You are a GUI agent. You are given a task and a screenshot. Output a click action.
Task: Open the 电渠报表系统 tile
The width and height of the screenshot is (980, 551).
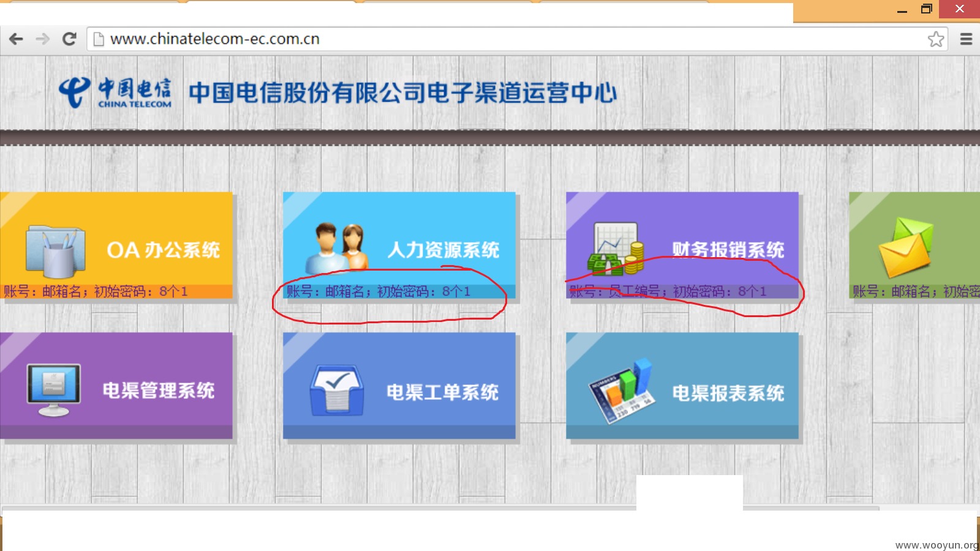pyautogui.click(x=682, y=386)
